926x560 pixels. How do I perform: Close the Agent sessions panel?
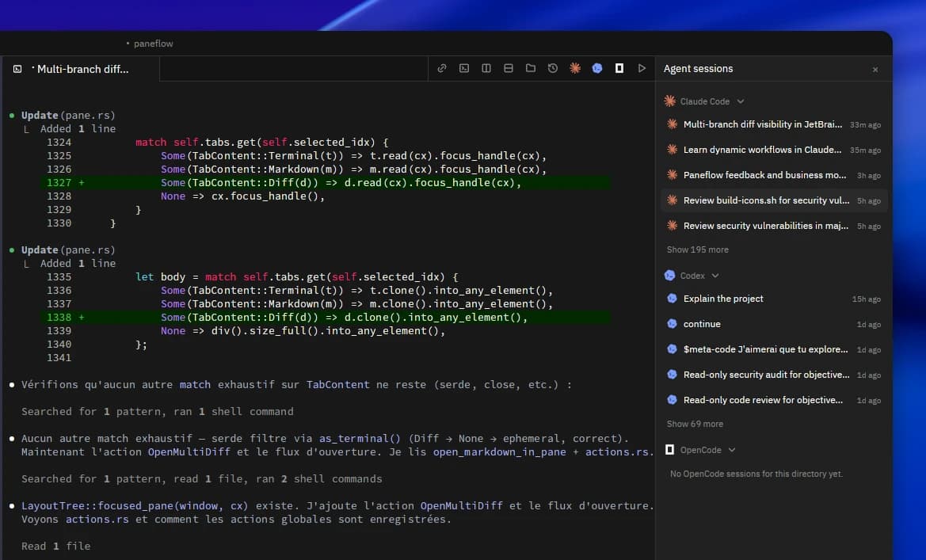coord(875,70)
